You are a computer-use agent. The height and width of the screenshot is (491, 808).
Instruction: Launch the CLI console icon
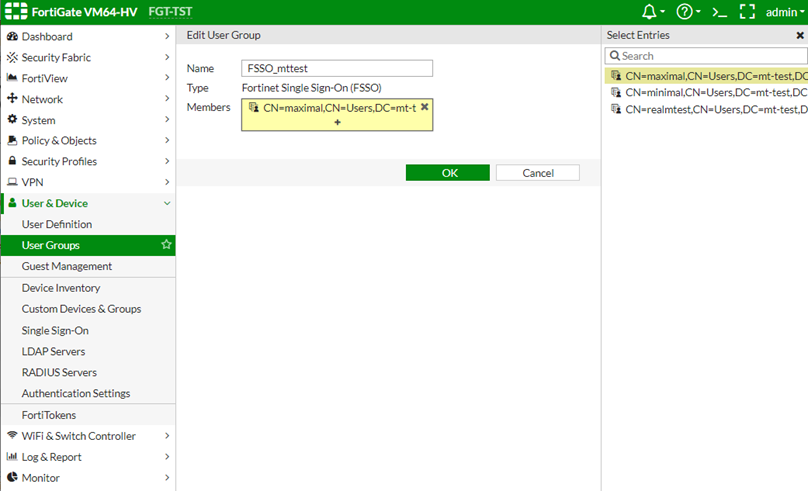[718, 12]
